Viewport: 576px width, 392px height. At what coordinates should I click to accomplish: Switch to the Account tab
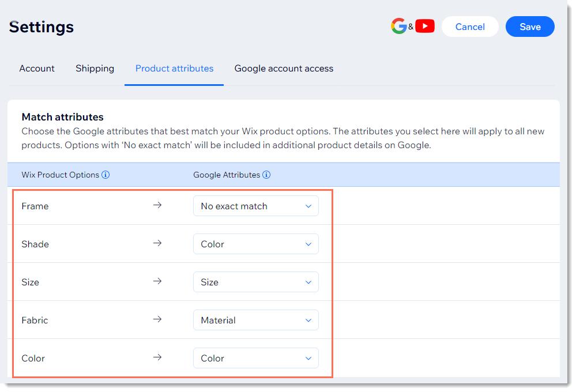(x=37, y=69)
